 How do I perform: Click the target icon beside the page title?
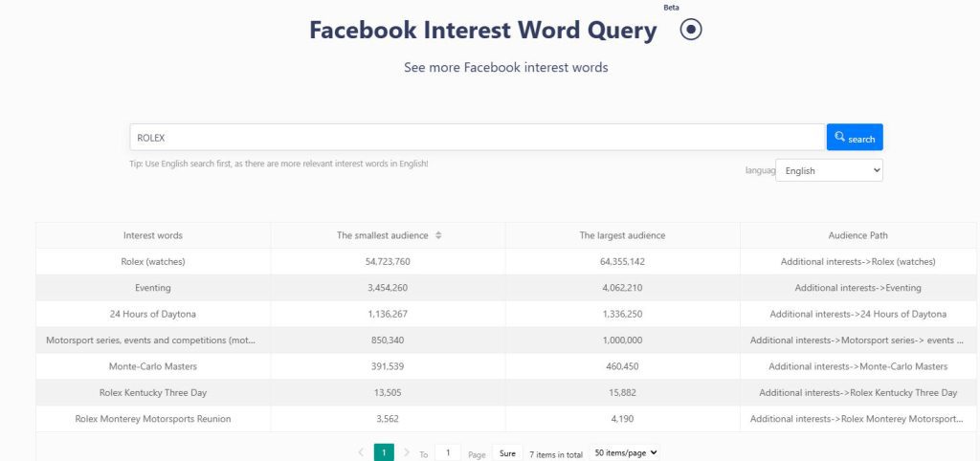pos(691,30)
